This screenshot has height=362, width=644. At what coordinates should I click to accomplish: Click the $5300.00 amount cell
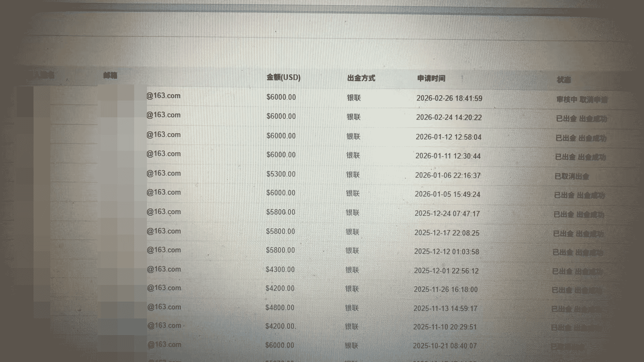(x=281, y=174)
